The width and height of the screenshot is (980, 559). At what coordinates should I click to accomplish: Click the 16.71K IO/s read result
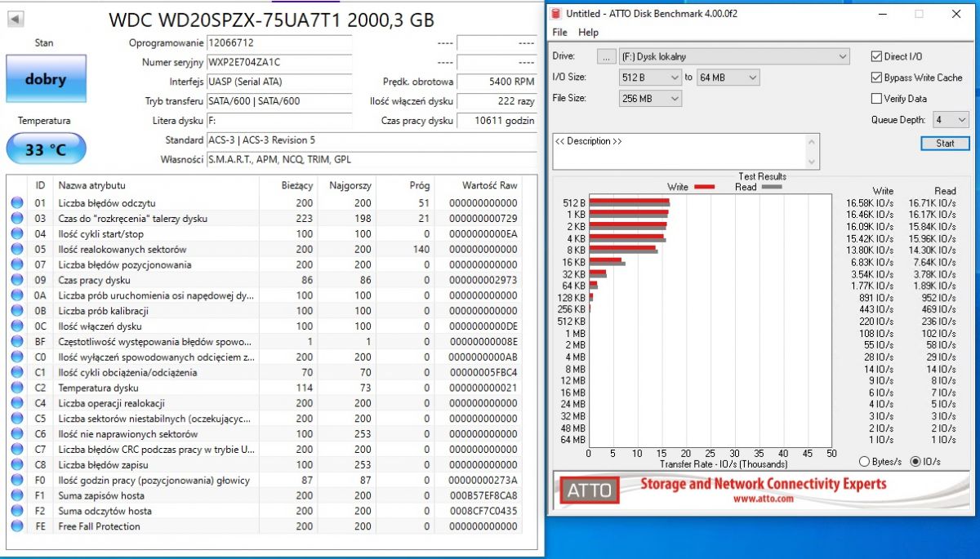(932, 203)
